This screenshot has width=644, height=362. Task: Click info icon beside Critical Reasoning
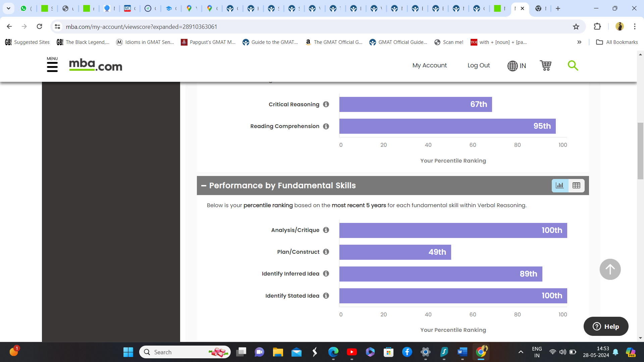[326, 104]
